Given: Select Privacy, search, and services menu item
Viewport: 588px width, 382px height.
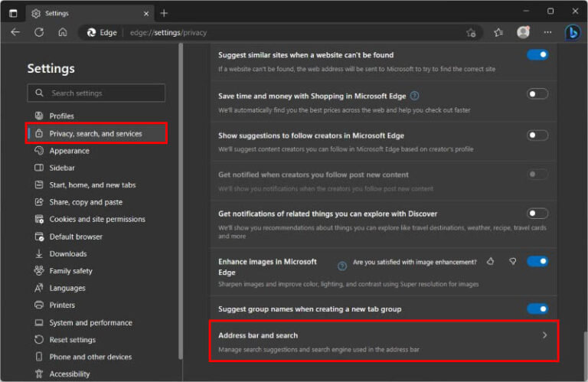Looking at the screenshot, I should [x=96, y=133].
